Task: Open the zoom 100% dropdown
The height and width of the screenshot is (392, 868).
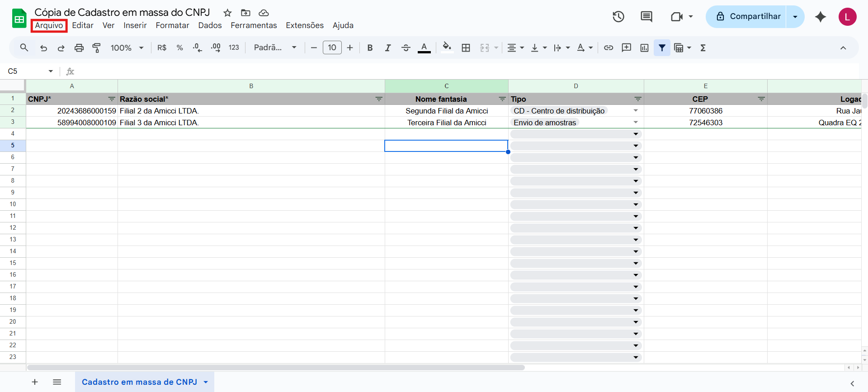Action: [x=127, y=48]
